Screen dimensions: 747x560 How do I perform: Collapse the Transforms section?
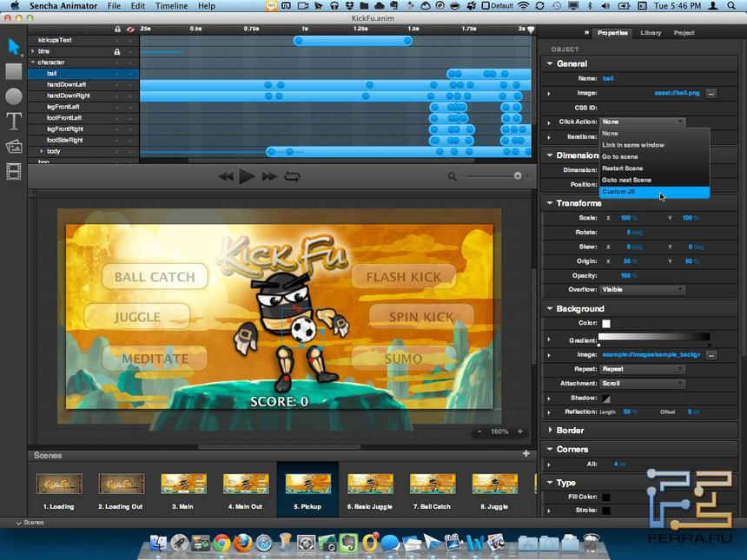pyautogui.click(x=551, y=202)
